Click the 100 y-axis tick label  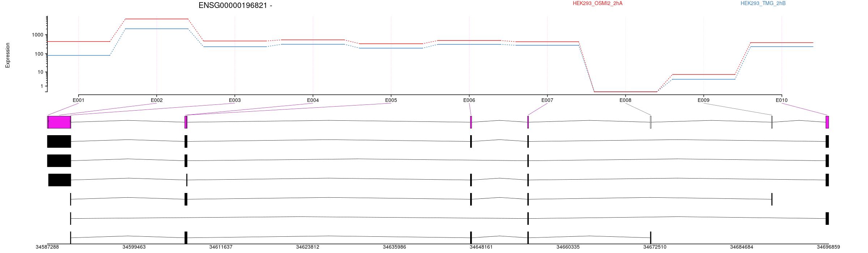[x=39, y=54]
